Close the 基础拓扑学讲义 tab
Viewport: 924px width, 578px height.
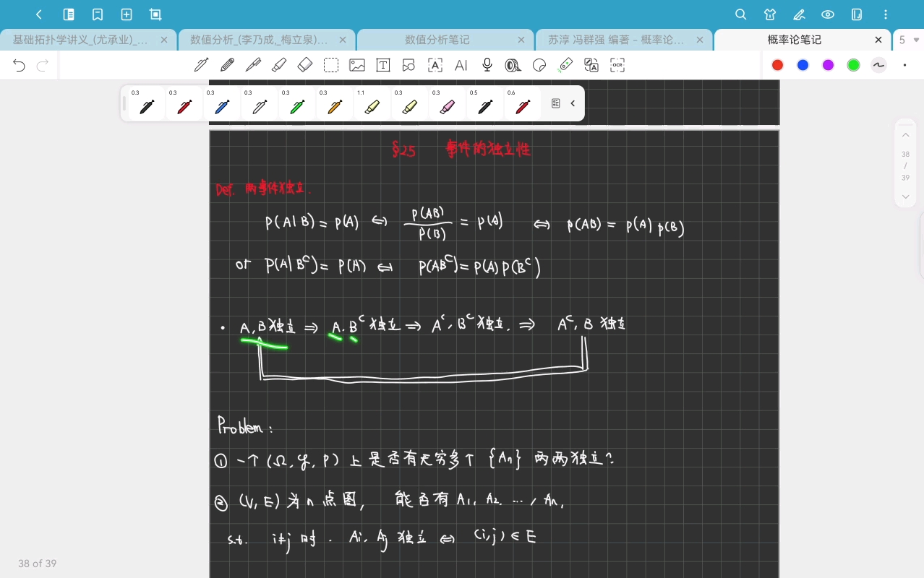click(x=164, y=40)
